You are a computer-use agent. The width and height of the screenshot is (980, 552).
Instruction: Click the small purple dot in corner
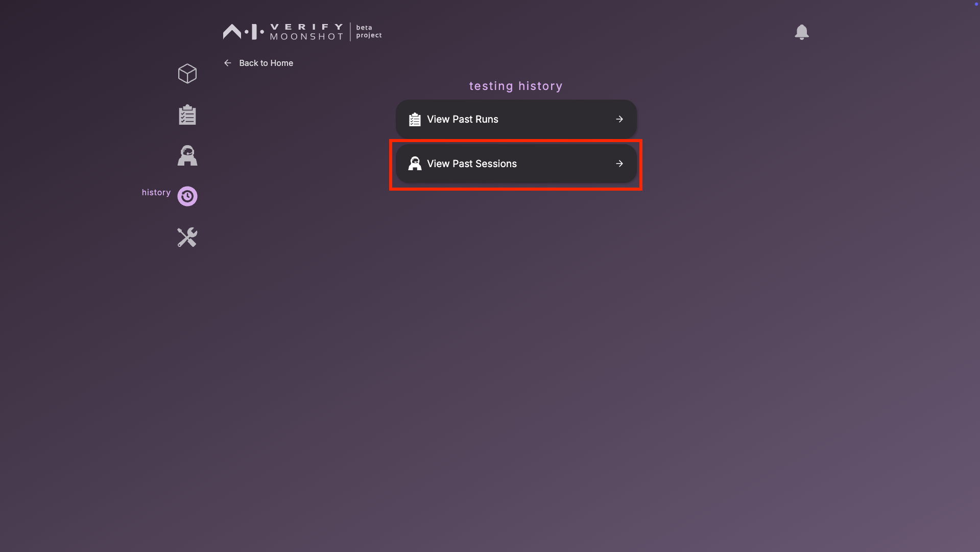pos(976,4)
